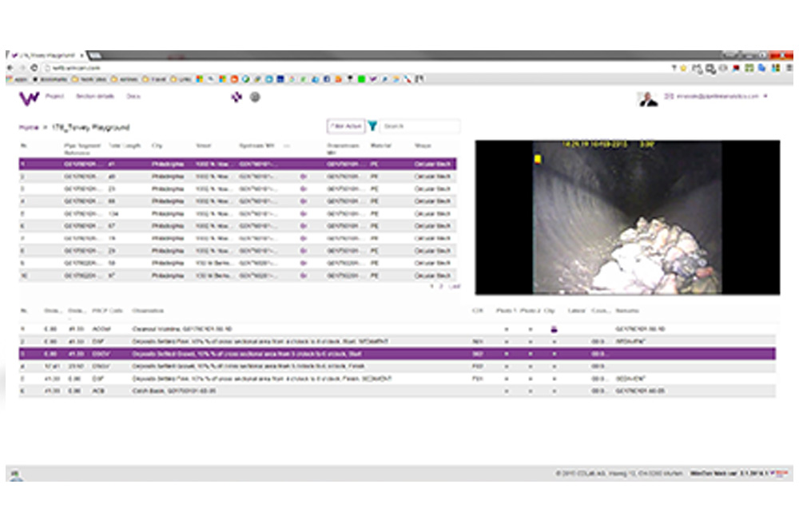799x532 pixels.
Task: Select the Catch Basin observation row
Action: tap(240, 391)
